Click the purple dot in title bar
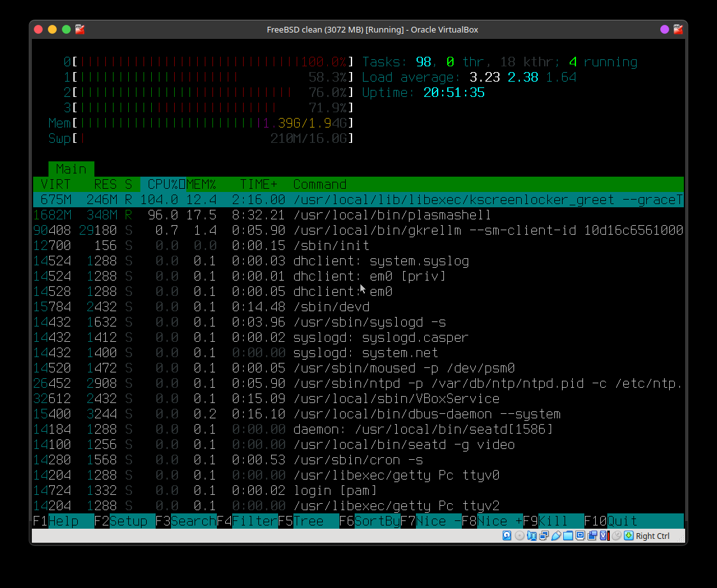 (x=664, y=29)
